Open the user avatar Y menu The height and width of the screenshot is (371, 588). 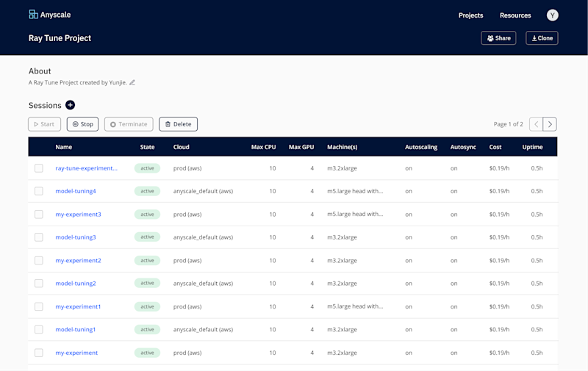click(552, 15)
